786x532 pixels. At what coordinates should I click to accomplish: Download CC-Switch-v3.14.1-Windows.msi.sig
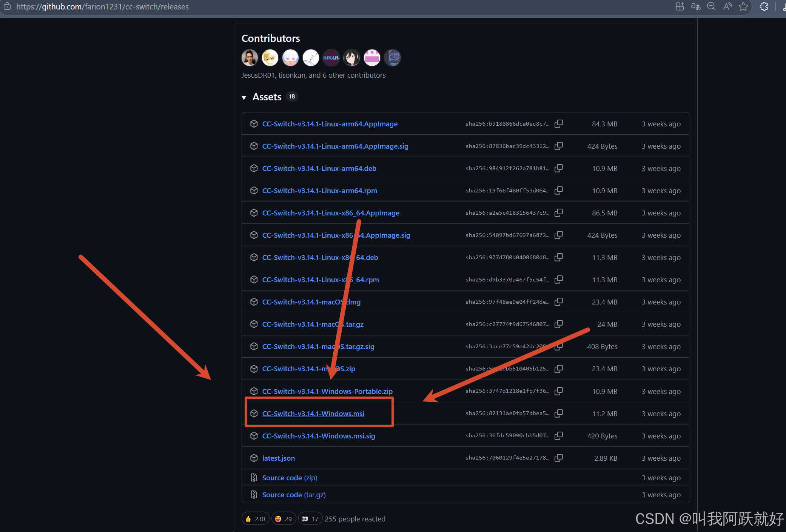click(319, 436)
